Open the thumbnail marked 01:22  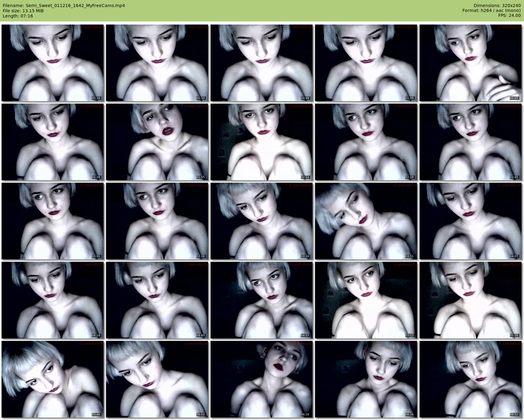[470, 63]
